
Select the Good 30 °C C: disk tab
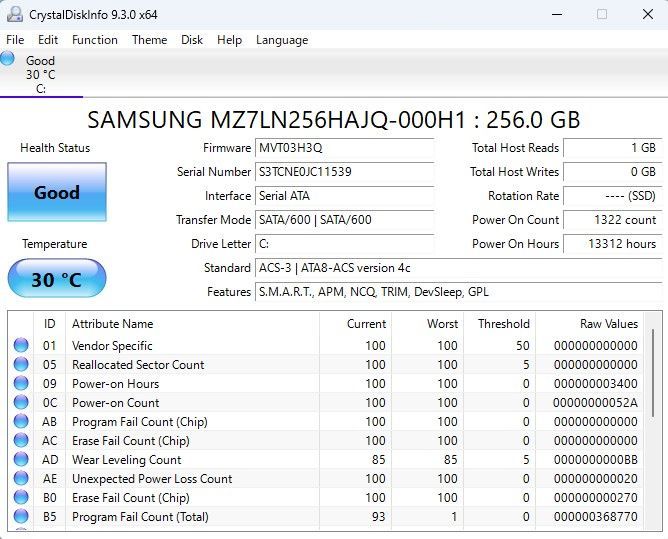pos(41,74)
